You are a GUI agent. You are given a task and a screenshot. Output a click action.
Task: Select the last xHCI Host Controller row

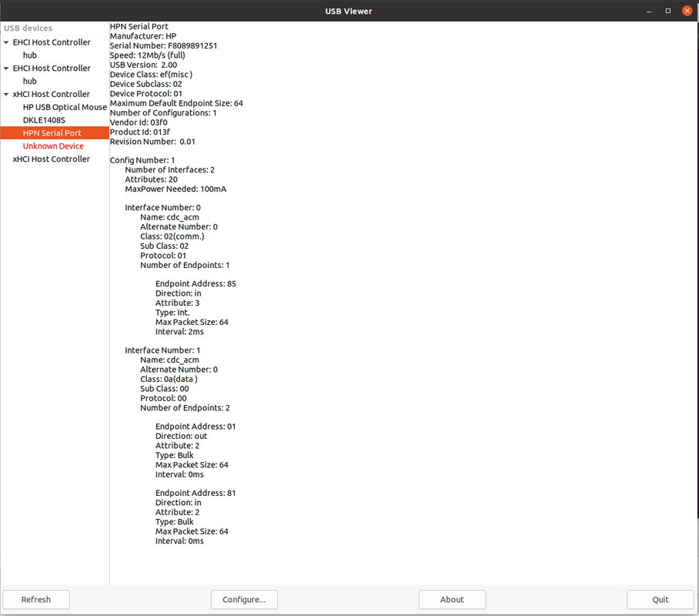55,159
